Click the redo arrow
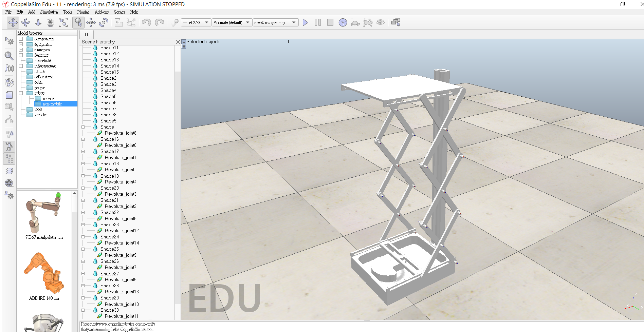The image size is (644, 332). [x=159, y=22]
